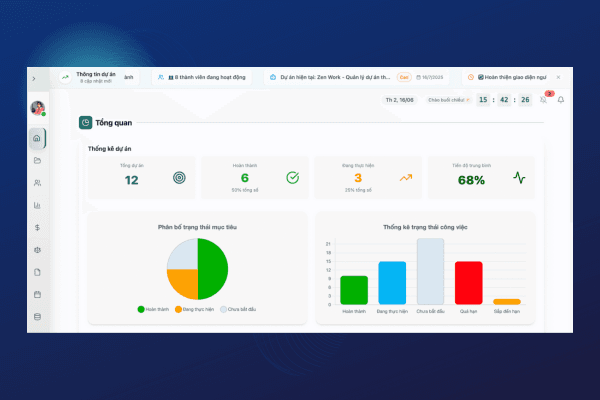600x400 pixels.
Task: Click the Tổng quan heading
Action: click(114, 123)
